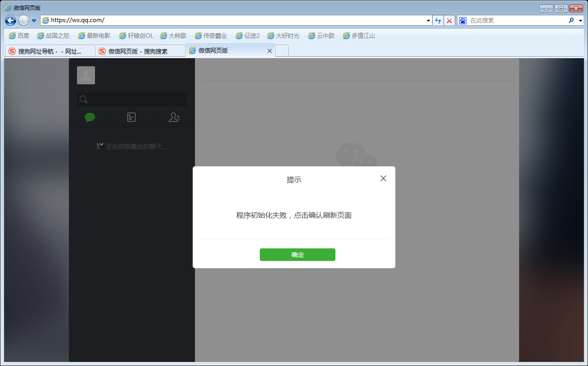
Task: Click the address bar with wx.qq.com URL
Action: [x=236, y=20]
